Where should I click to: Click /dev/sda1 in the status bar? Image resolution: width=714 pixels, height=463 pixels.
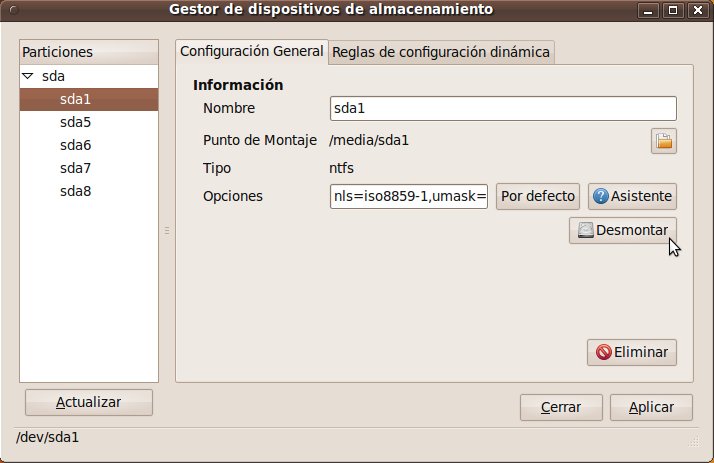pyautogui.click(x=47, y=438)
